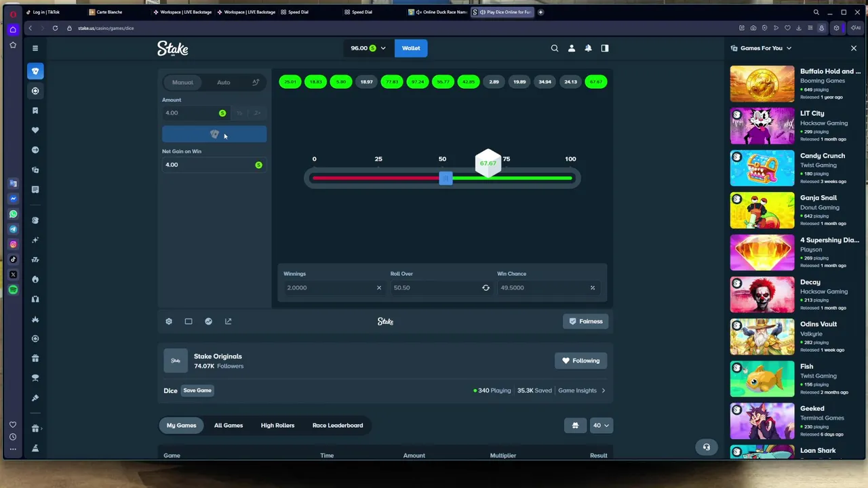Expand Game Insights arrow
868x488 pixels.
coord(604,390)
